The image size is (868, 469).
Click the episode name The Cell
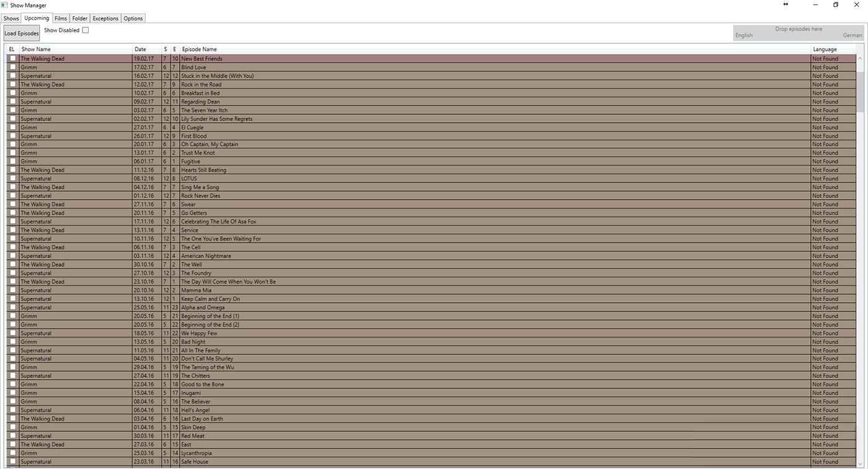[x=190, y=247]
